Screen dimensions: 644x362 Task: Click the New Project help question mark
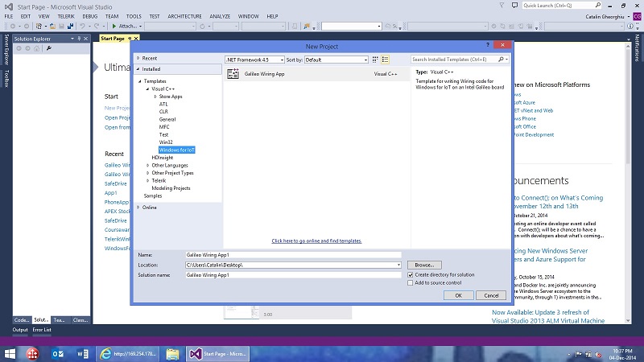488,45
